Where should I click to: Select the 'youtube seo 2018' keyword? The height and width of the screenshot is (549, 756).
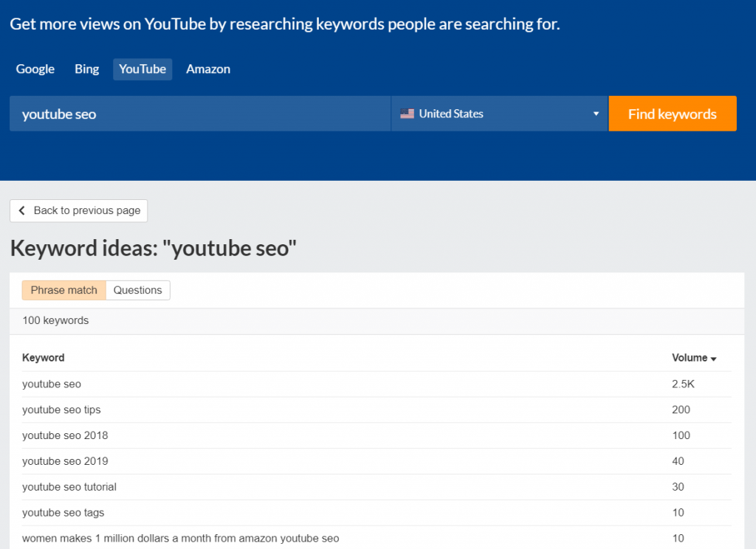pyautogui.click(x=65, y=435)
